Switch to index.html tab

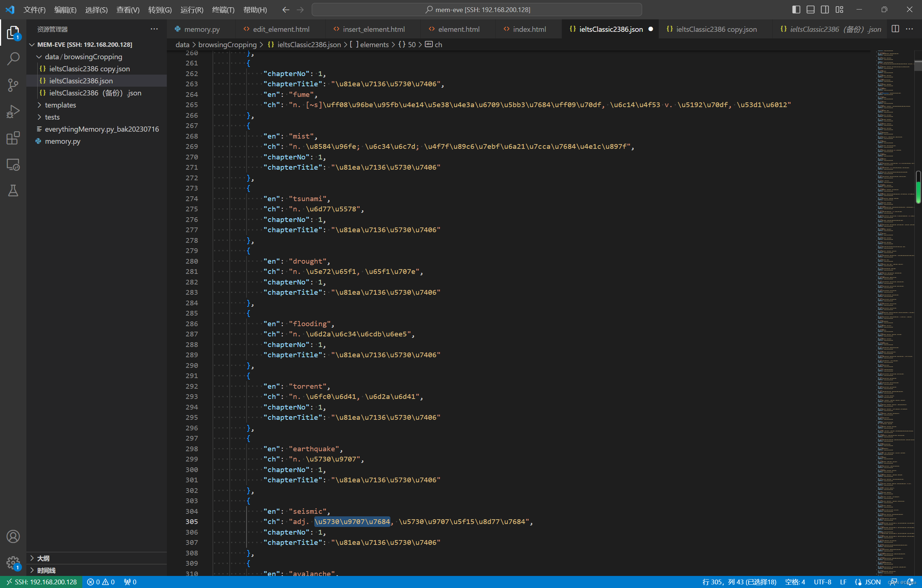click(529, 29)
